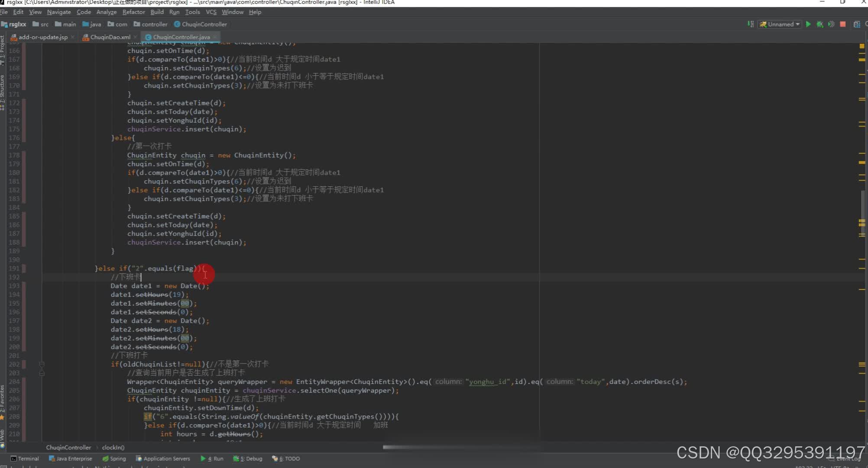868x468 pixels.
Task: Click the highlighted if keyword on line 208
Action: pyautogui.click(x=148, y=416)
